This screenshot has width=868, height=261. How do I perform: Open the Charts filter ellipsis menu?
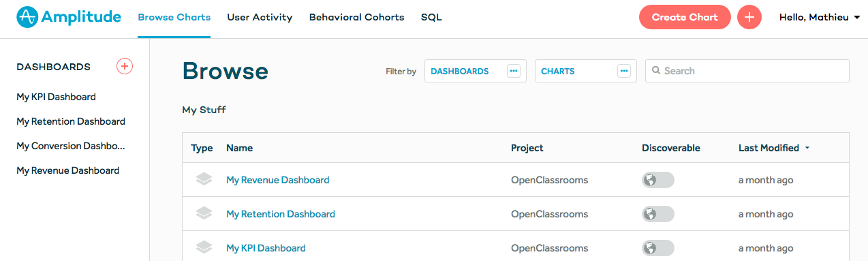pos(624,71)
